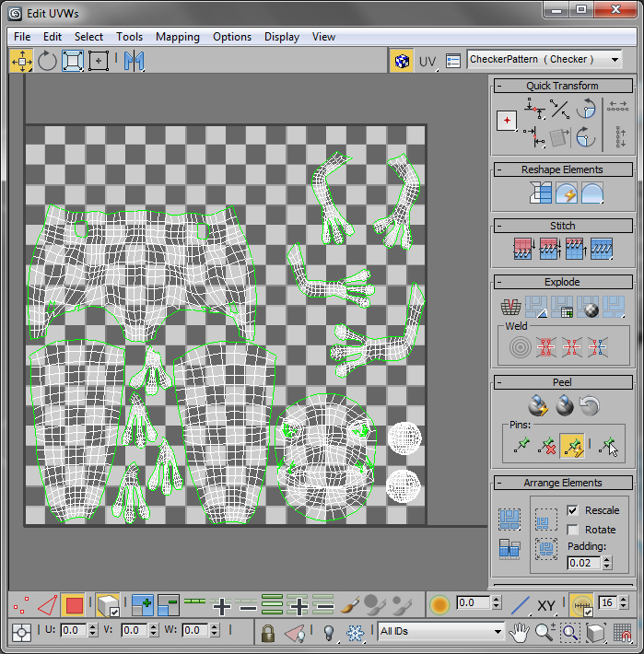Switch to Edge sub-object mode
This screenshot has width=644, height=654.
48,605
